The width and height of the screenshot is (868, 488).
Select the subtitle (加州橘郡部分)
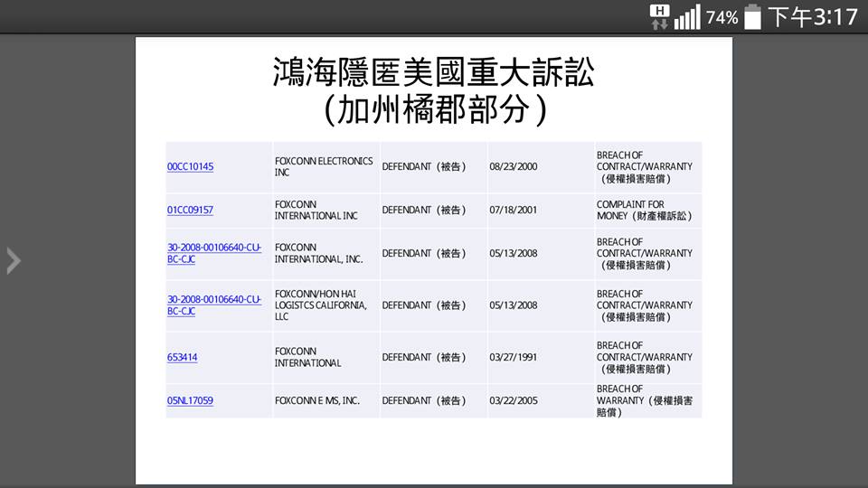(x=435, y=109)
